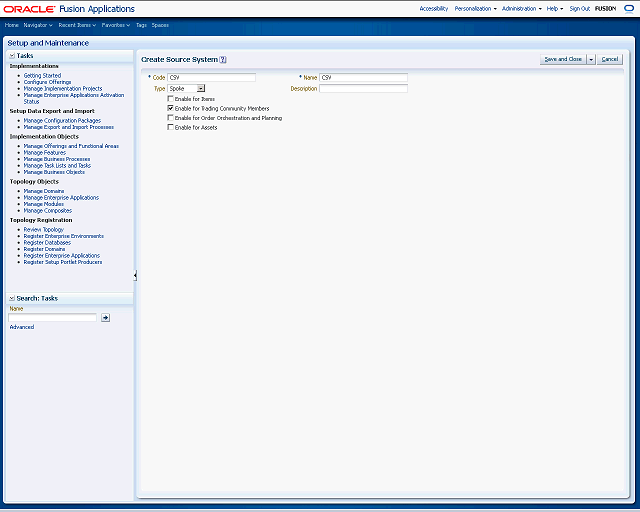Click the help icon beside Create Source System
Image resolution: width=640 pixels, height=512 pixels.
(223, 60)
